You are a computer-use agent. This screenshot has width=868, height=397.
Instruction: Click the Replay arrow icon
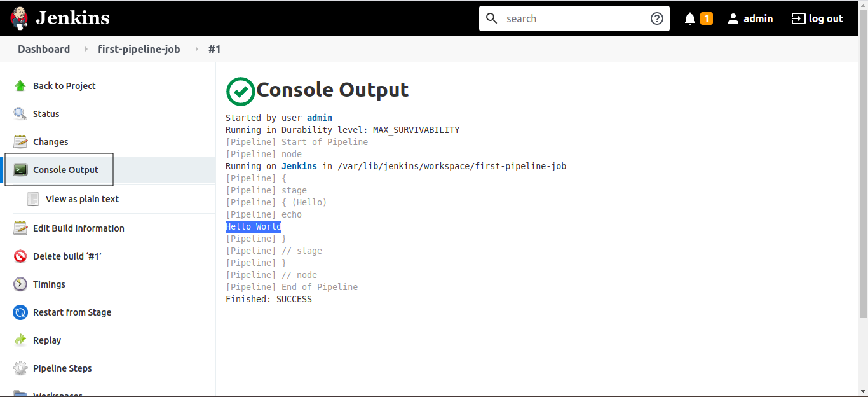(20, 340)
